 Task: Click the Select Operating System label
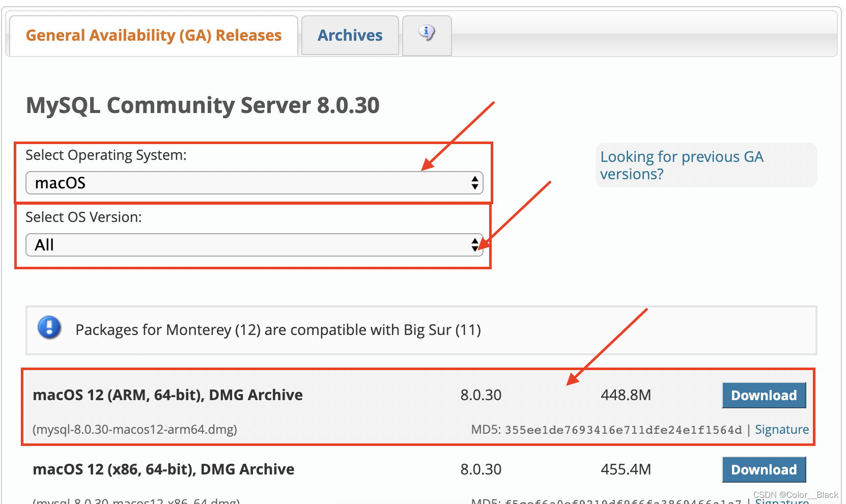pos(106,155)
